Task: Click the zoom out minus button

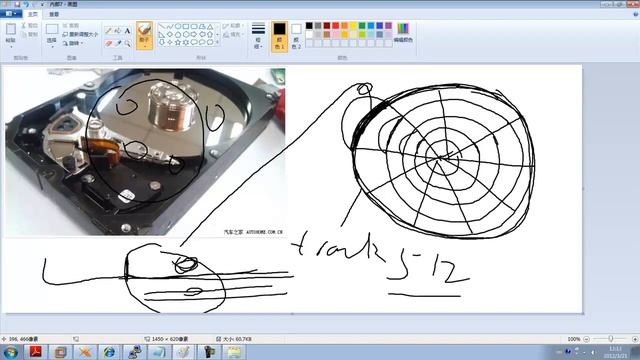Action: click(x=587, y=339)
